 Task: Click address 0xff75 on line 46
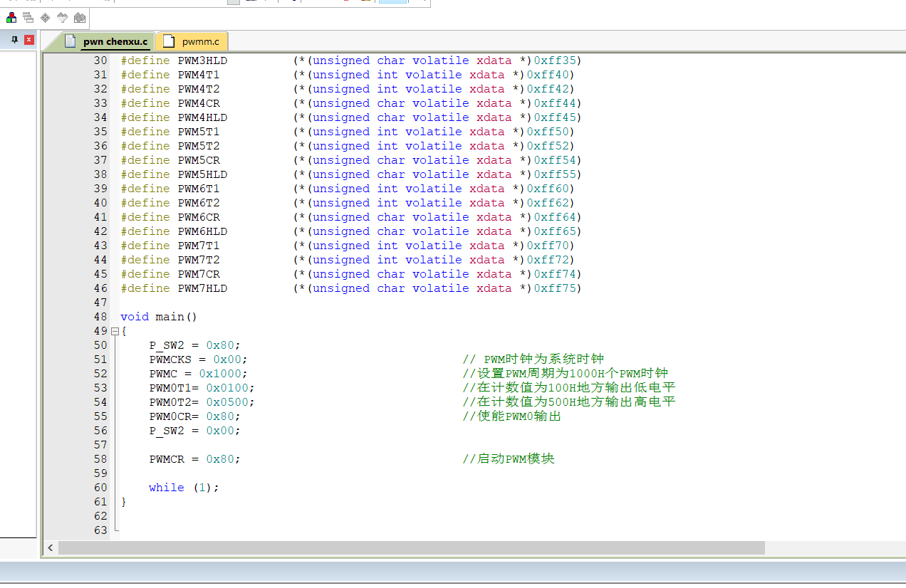[554, 288]
